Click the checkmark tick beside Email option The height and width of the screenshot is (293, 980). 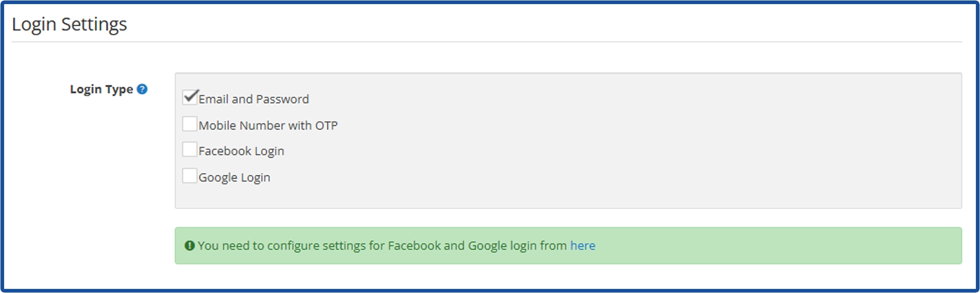click(x=191, y=96)
